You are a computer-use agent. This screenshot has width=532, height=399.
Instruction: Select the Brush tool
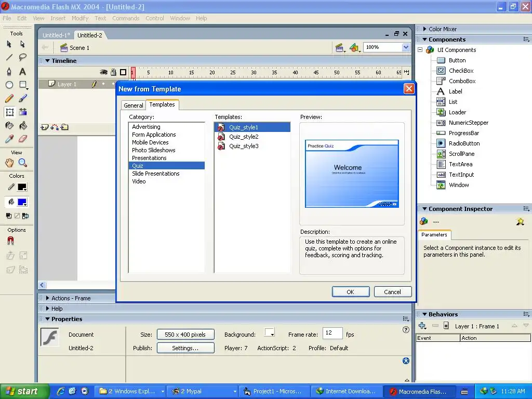pos(22,98)
